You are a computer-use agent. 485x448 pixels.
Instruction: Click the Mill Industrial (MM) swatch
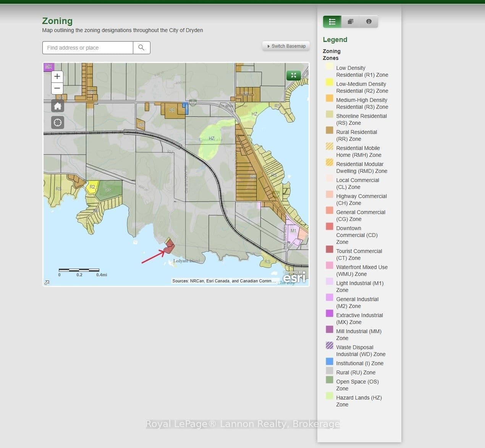pyautogui.click(x=330, y=329)
